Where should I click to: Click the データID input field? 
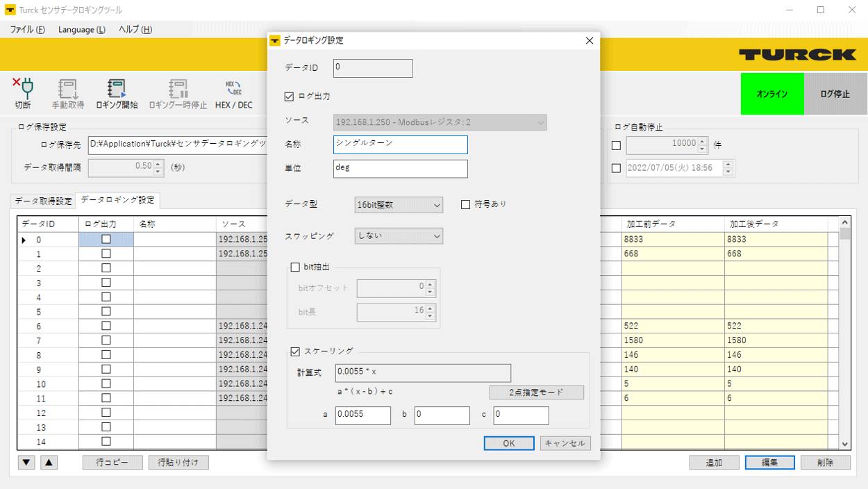click(373, 68)
